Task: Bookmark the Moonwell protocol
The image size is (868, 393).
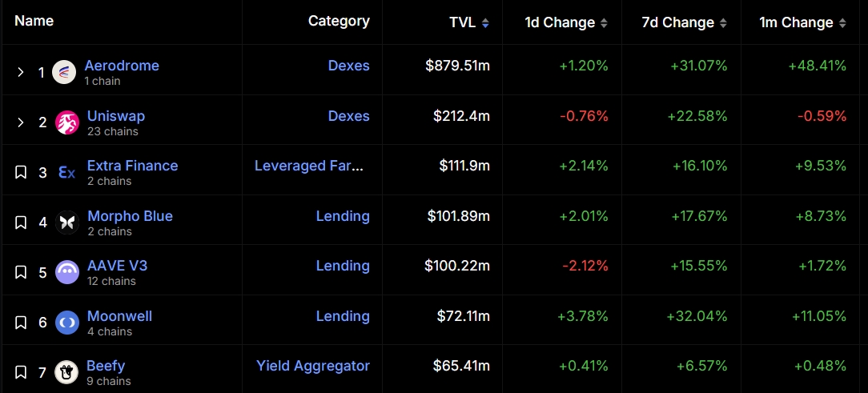Action: 21,322
